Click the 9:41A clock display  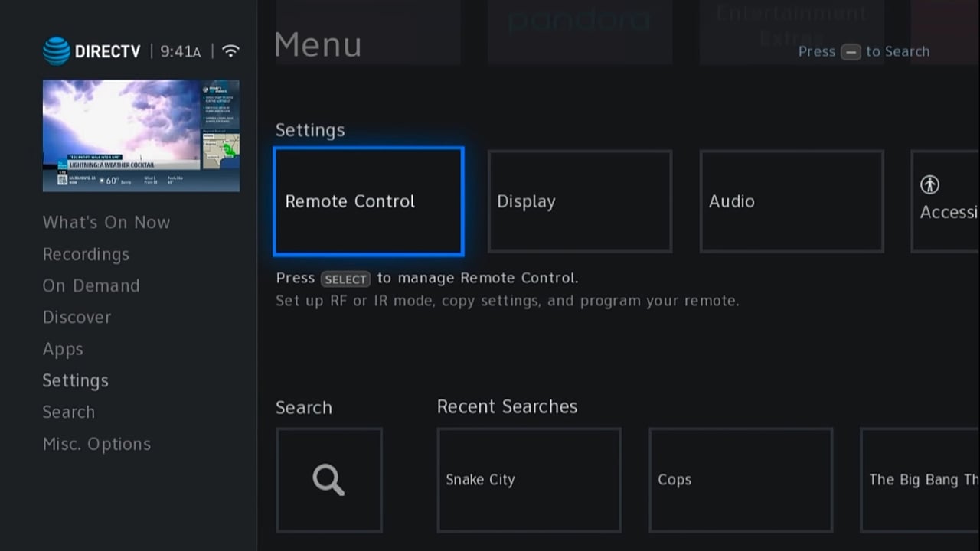(180, 51)
